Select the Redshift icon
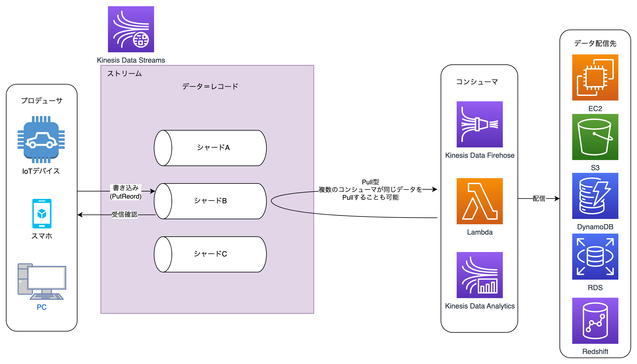This screenshot has height=364, width=637. click(595, 321)
